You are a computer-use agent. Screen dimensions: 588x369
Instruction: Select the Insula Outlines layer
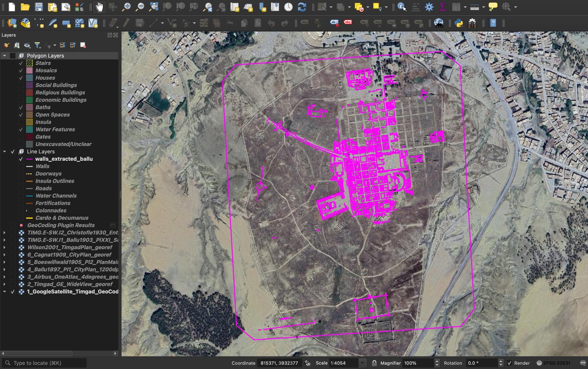pos(55,181)
